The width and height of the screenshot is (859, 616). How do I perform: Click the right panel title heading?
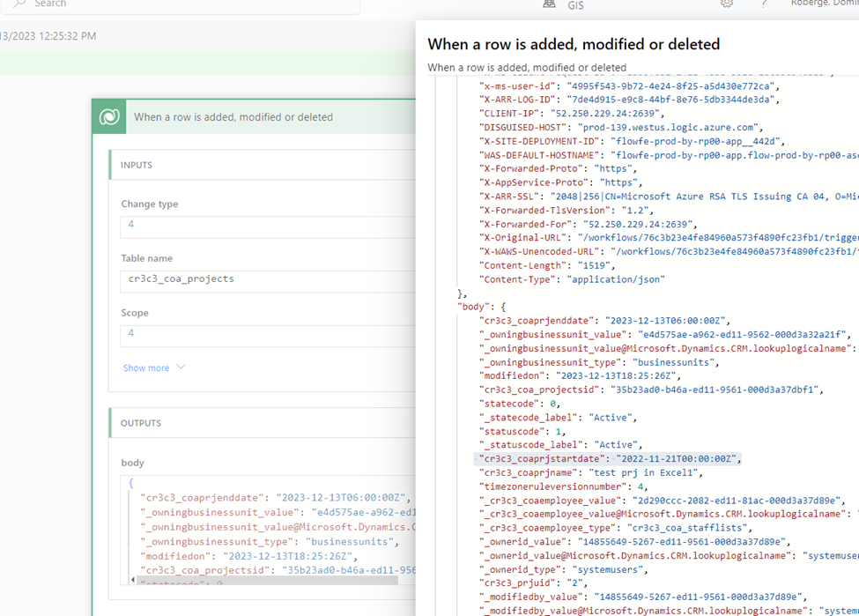point(574,44)
